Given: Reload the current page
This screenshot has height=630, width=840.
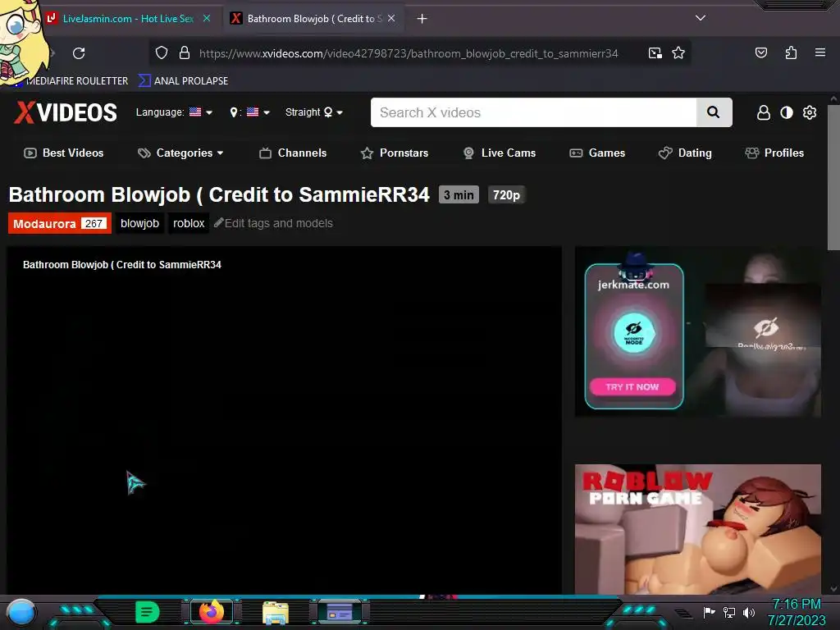Looking at the screenshot, I should coord(79,53).
